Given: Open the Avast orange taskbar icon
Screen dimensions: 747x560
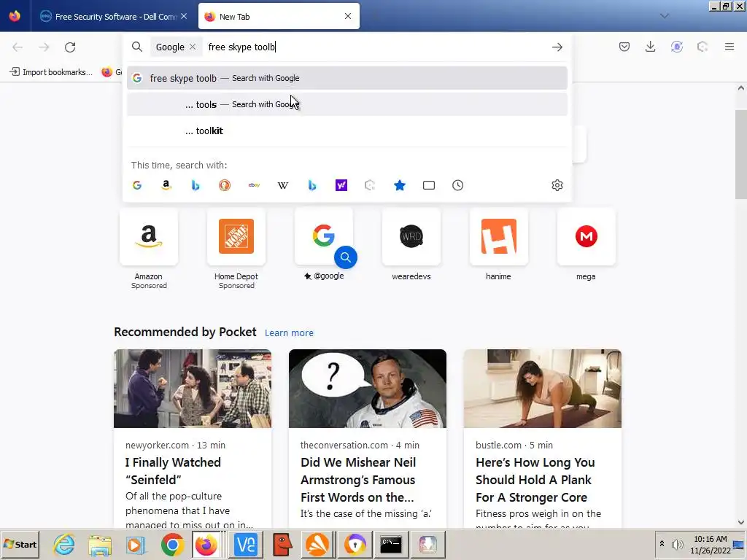Looking at the screenshot, I should 317,544.
